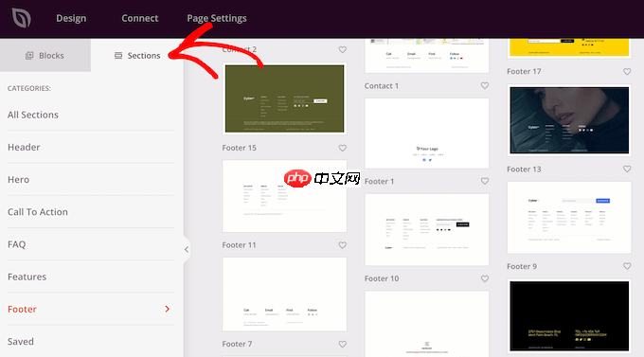Favorite the Footer 11 template heart
Screen dimensions: 644x357
tap(342, 245)
